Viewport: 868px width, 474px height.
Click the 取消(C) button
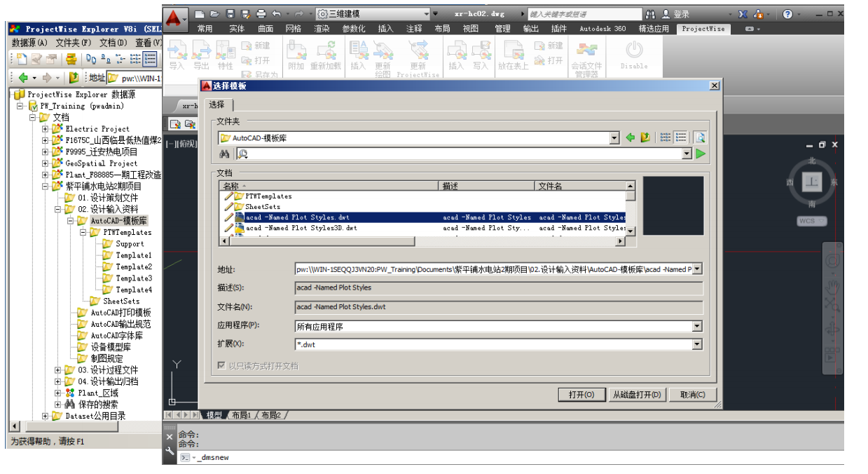(x=692, y=395)
